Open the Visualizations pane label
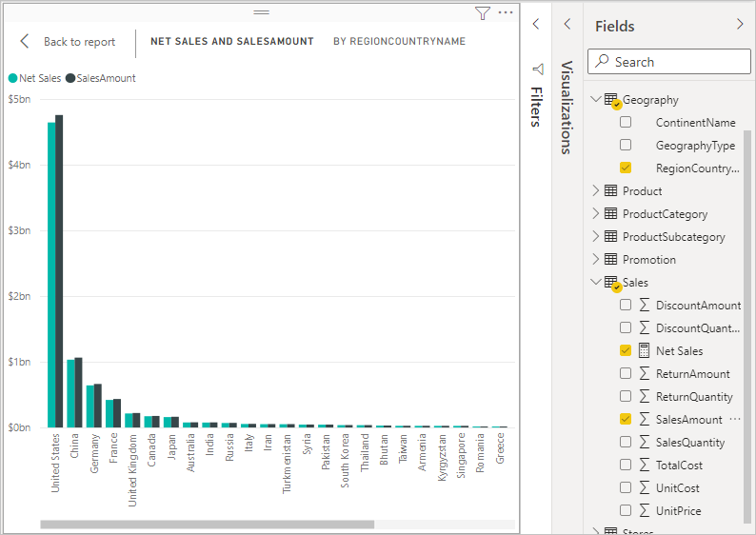The image size is (756, 535). (567, 107)
